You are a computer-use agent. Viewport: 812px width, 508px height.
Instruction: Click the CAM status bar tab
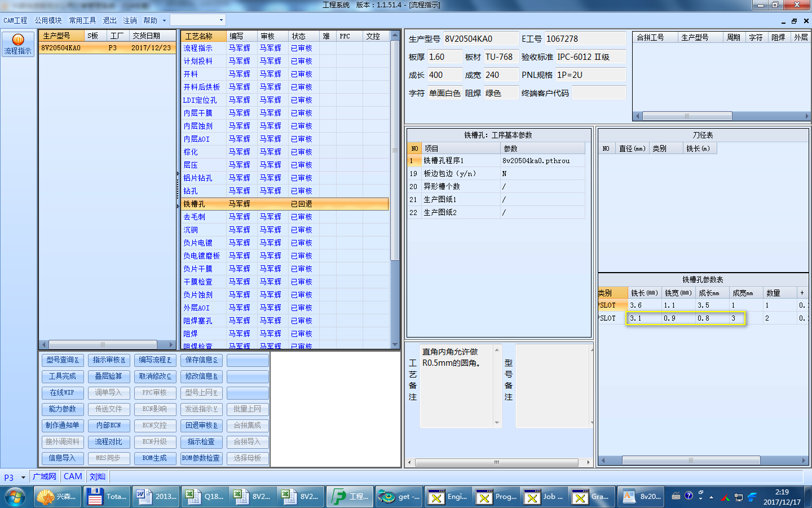click(73, 477)
